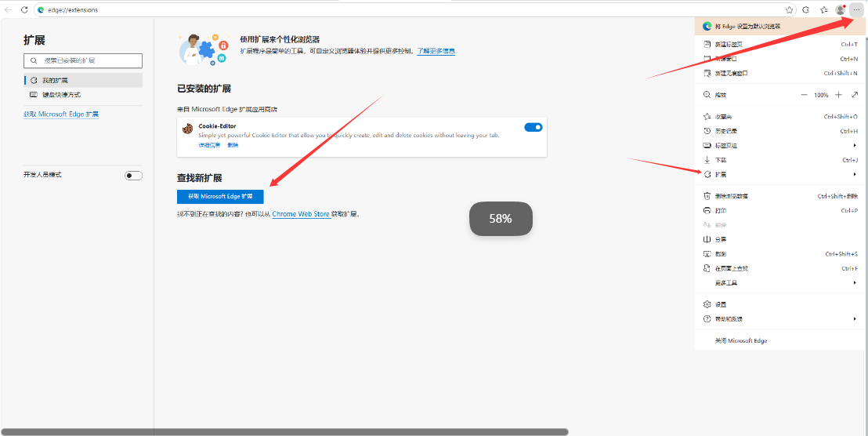
Task: Choose 新建窗口 from the menu
Action: click(x=779, y=59)
